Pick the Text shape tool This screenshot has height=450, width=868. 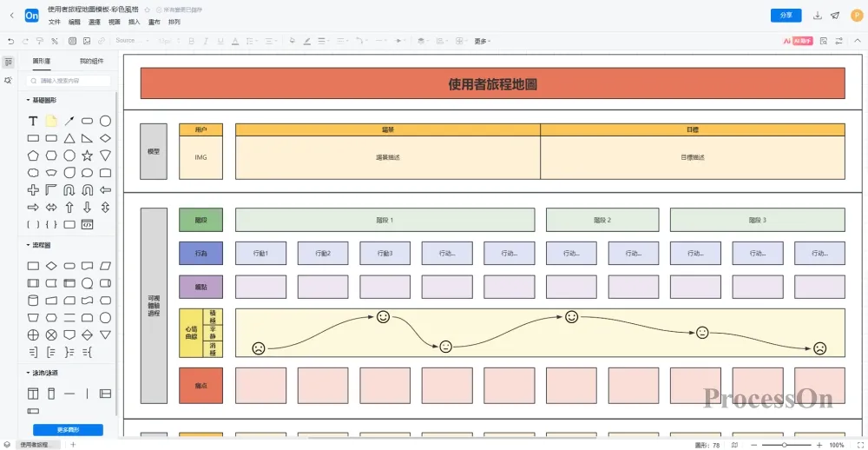[x=33, y=122]
